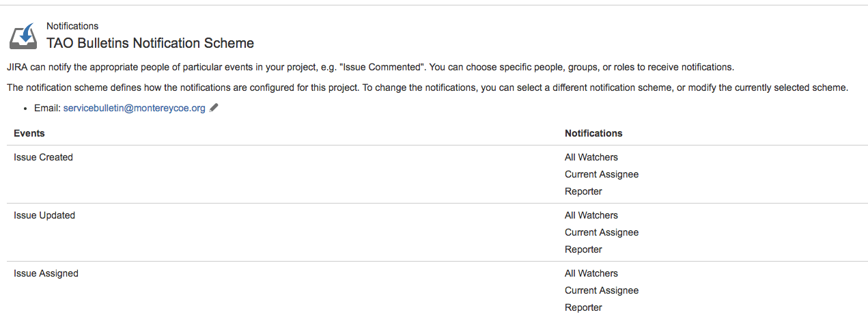Click Reporter in the Issue Assigned row

[x=583, y=307]
